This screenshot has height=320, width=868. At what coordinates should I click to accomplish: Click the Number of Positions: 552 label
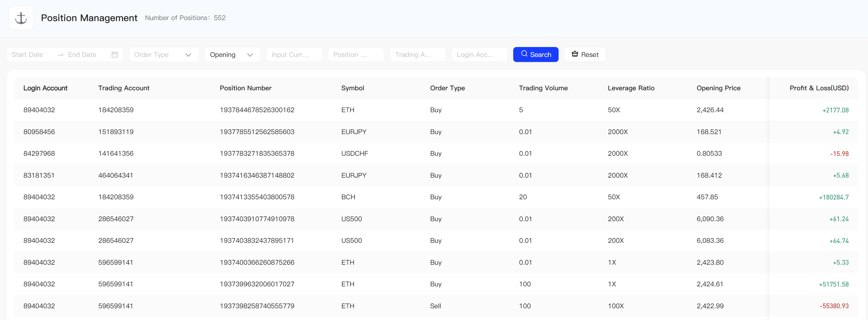(185, 18)
